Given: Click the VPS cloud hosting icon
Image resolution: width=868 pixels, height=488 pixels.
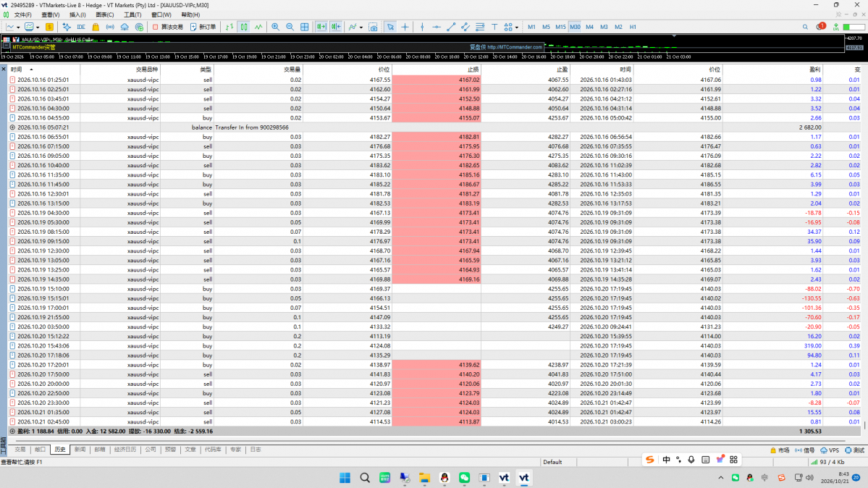Looking at the screenshot, I should coord(125,27).
